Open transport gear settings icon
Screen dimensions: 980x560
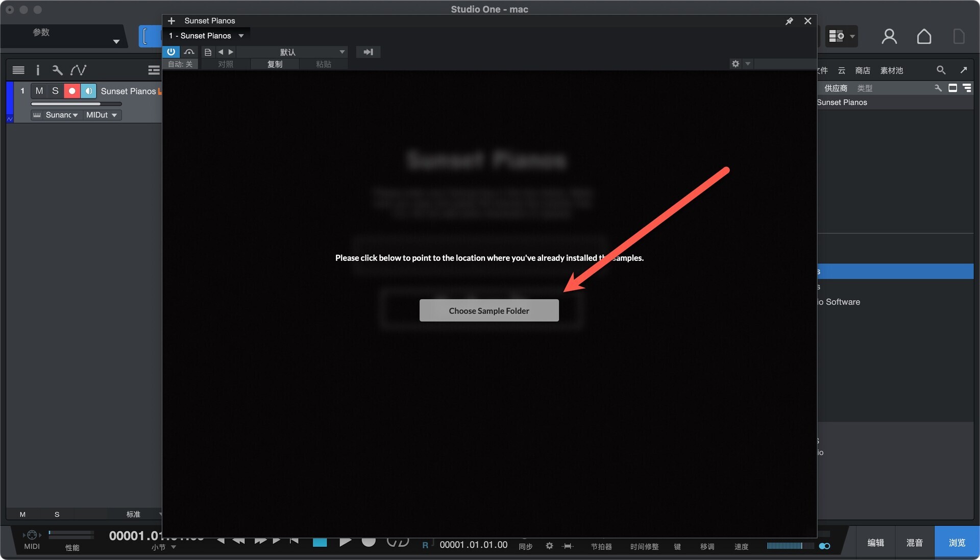[549, 546]
